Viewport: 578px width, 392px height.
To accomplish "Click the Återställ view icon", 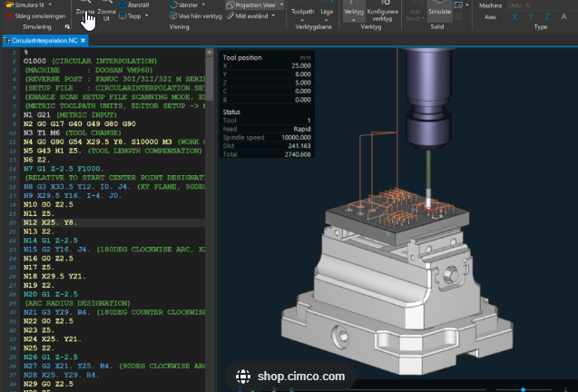I will [x=122, y=5].
